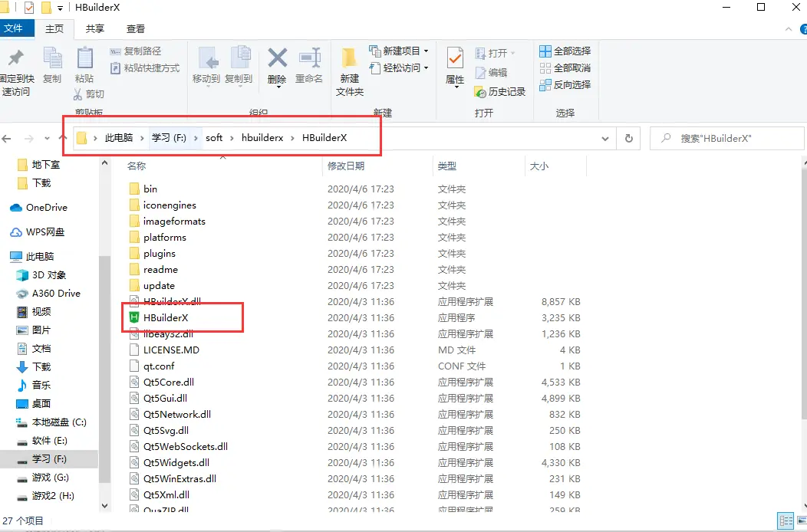This screenshot has width=807, height=532.
Task: Click Select All (全部选择) in the ribbon
Action: click(565, 51)
